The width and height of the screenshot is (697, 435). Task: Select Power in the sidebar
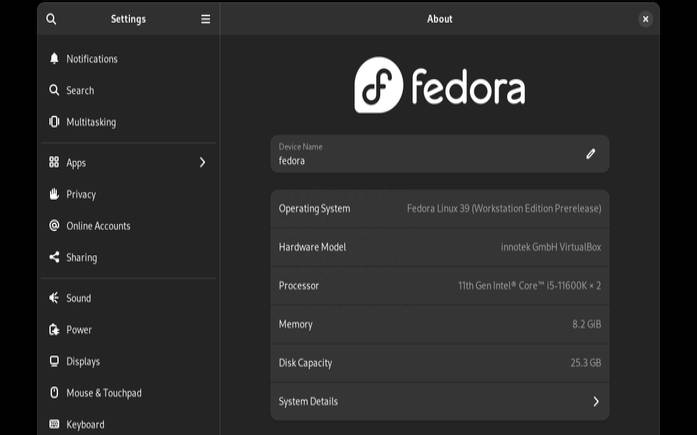tap(79, 330)
